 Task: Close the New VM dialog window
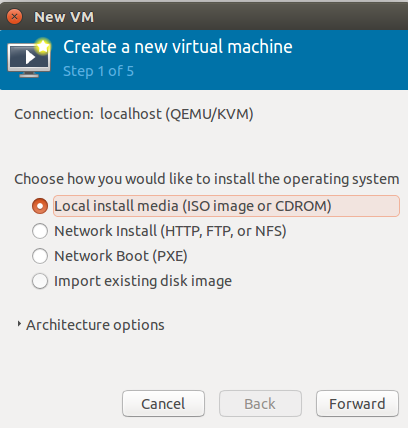[x=14, y=16]
